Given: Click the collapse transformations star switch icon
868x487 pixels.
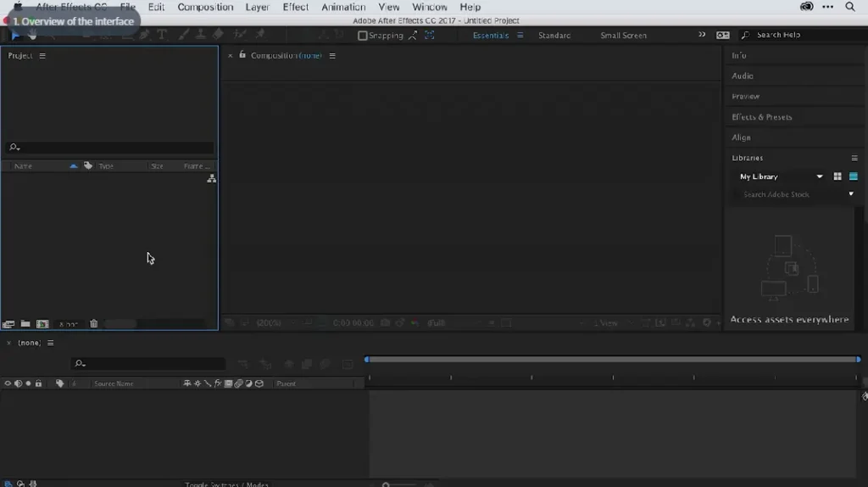Looking at the screenshot, I should (198, 383).
